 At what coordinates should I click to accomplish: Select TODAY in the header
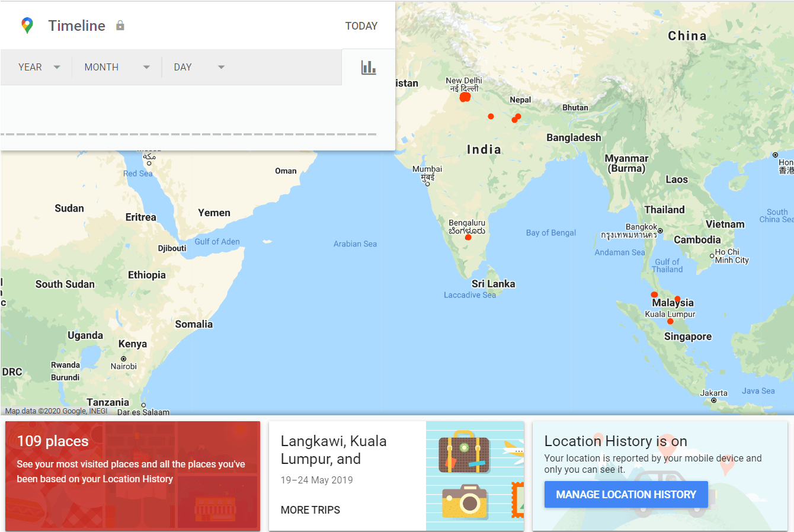(361, 26)
